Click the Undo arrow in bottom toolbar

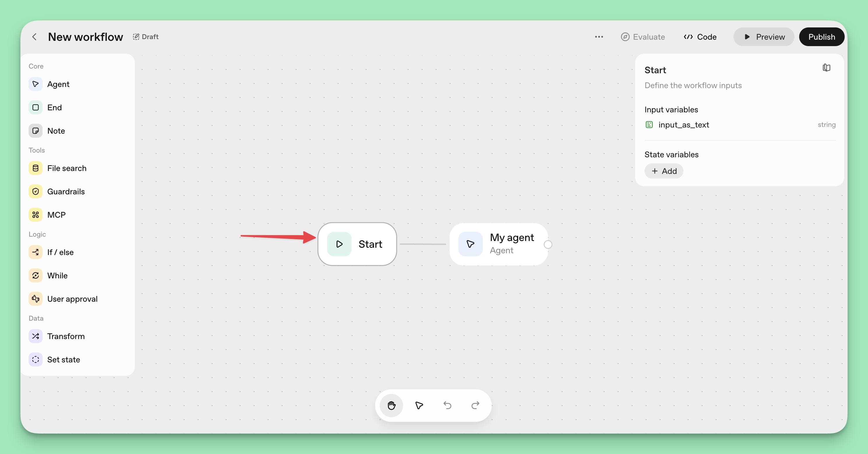tap(447, 406)
